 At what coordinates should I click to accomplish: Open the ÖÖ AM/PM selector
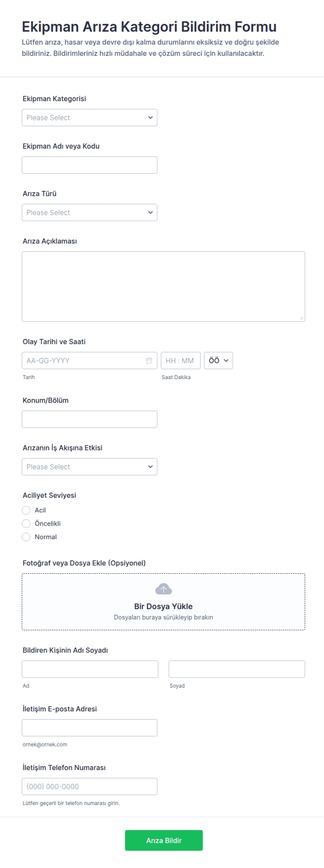click(218, 361)
